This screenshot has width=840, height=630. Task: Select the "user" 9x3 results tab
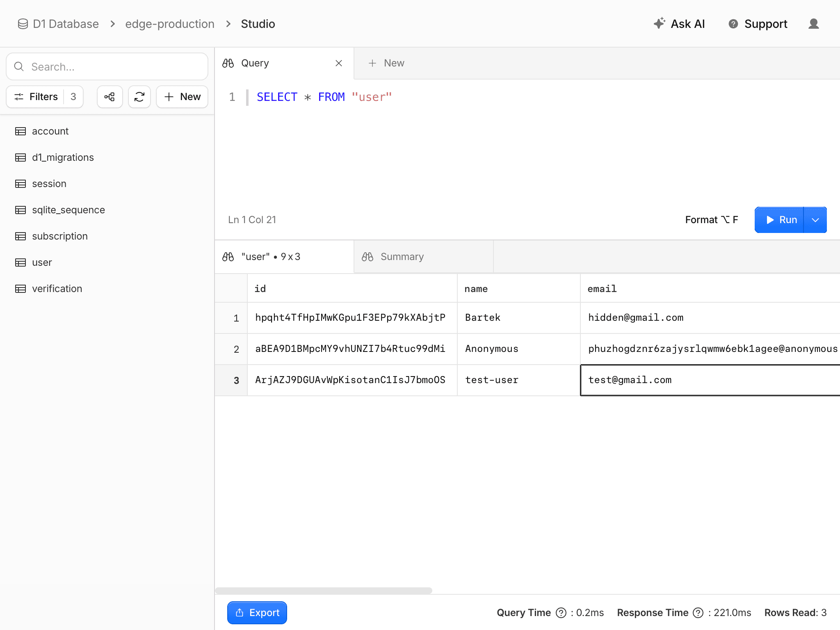pos(284,257)
